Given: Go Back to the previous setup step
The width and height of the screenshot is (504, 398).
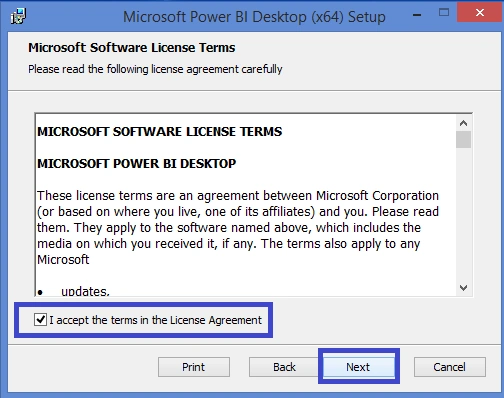Looking at the screenshot, I should (284, 367).
